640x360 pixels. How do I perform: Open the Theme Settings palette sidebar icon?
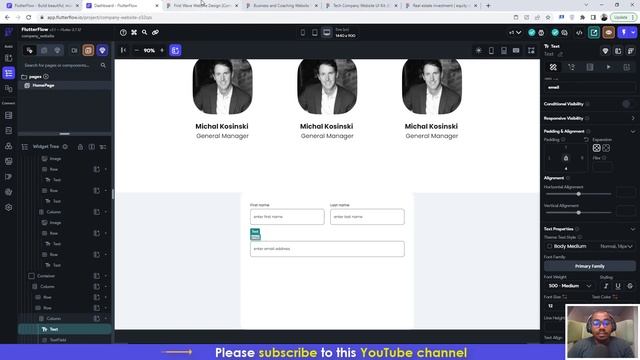9,192
